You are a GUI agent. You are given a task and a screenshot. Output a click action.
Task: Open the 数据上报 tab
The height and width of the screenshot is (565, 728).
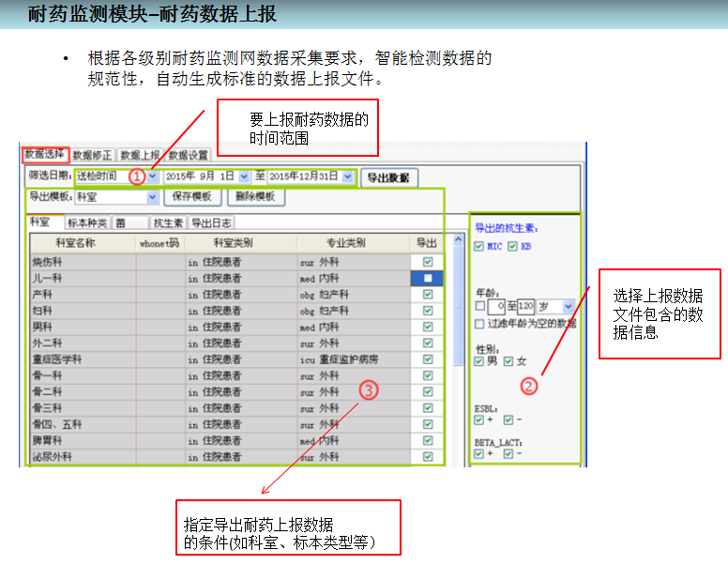tap(141, 155)
